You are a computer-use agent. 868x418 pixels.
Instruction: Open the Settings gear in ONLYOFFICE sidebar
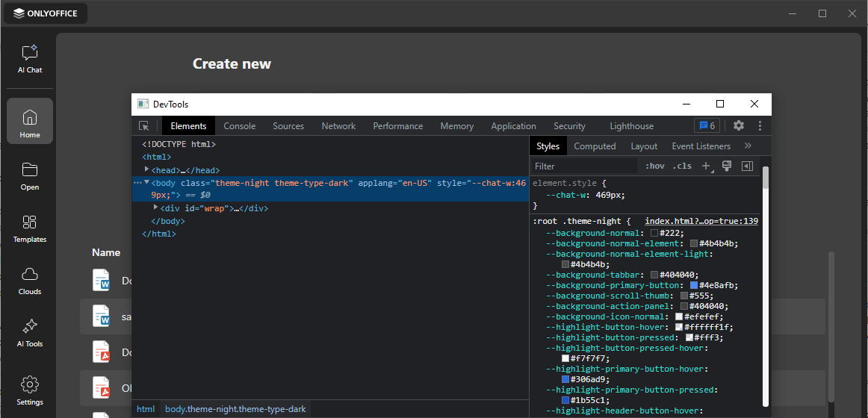click(30, 390)
